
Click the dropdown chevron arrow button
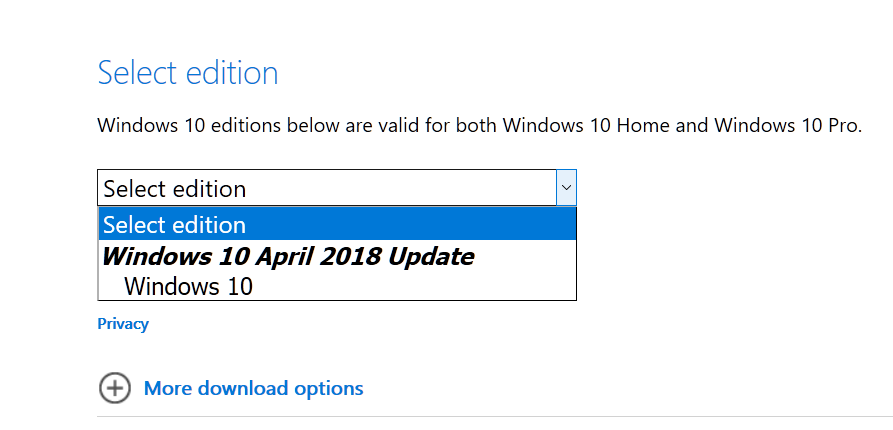pos(566,187)
